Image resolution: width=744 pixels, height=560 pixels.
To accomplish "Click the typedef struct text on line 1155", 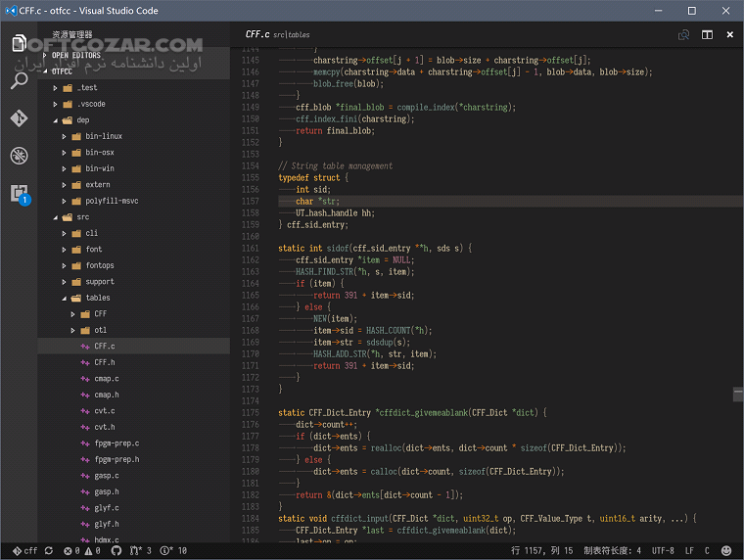I will 309,177.
